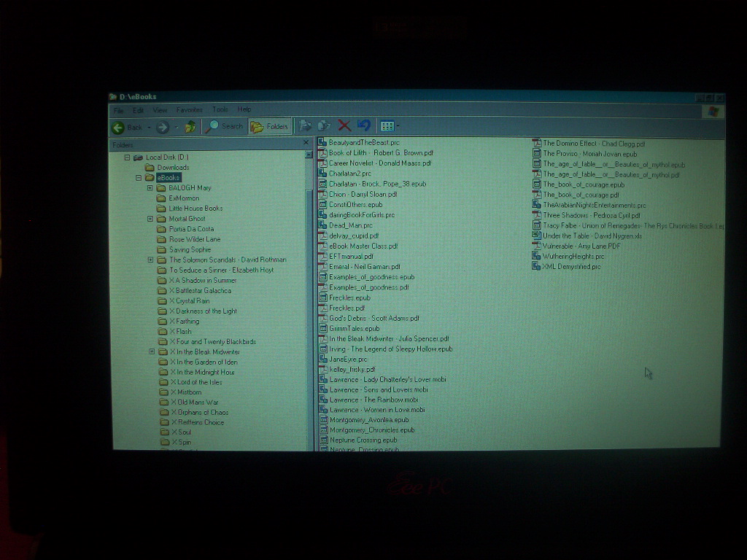
Task: Select the X Farthing folder
Action: pyautogui.click(x=185, y=322)
